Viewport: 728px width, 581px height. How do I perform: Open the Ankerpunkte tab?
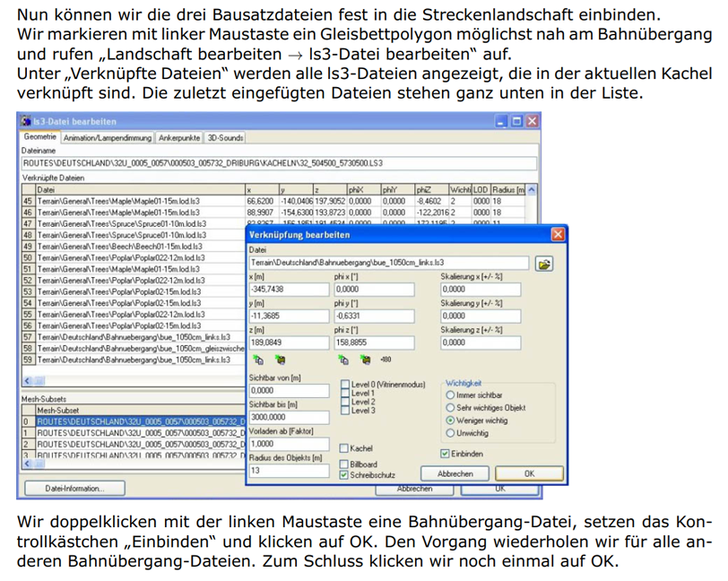click(179, 138)
